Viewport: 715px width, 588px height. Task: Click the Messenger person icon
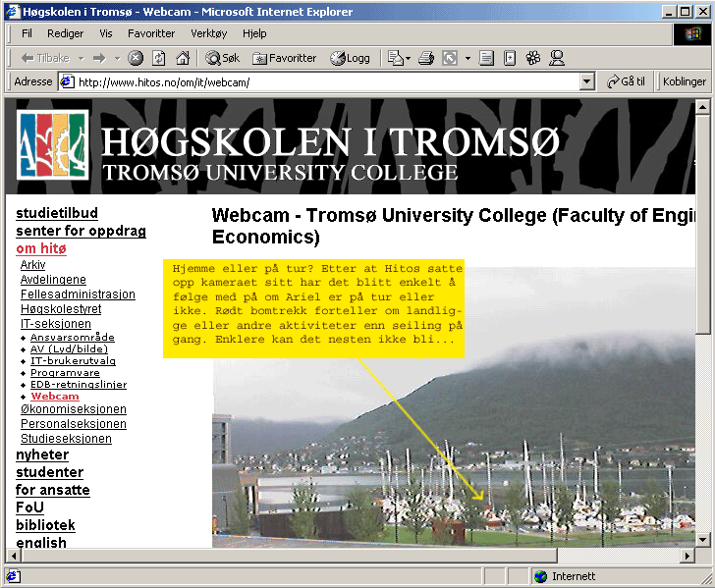[556, 58]
